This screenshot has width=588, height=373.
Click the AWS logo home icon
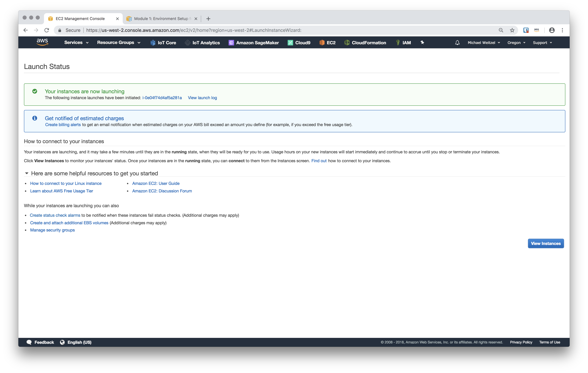(42, 42)
